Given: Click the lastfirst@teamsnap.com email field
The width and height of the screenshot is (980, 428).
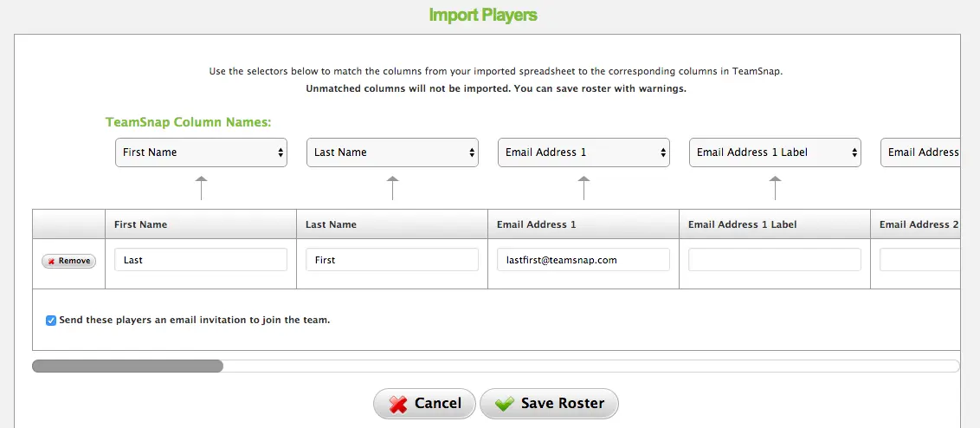Looking at the screenshot, I should coord(583,260).
